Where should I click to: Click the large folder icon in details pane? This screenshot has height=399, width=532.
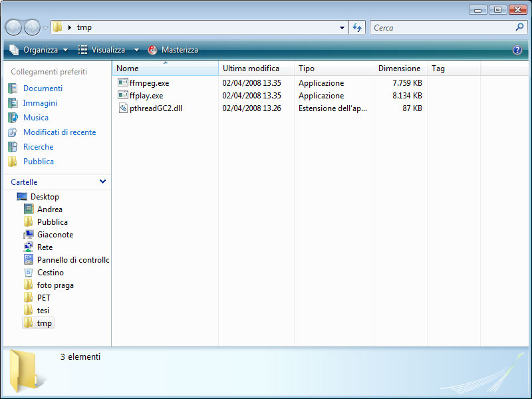(x=25, y=371)
